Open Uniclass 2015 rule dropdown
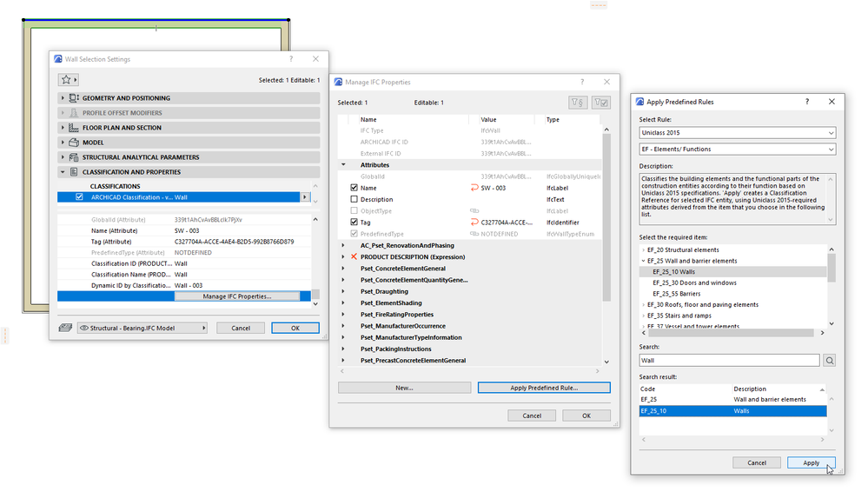Image resolution: width=868 pixels, height=492 pixels. [738, 133]
